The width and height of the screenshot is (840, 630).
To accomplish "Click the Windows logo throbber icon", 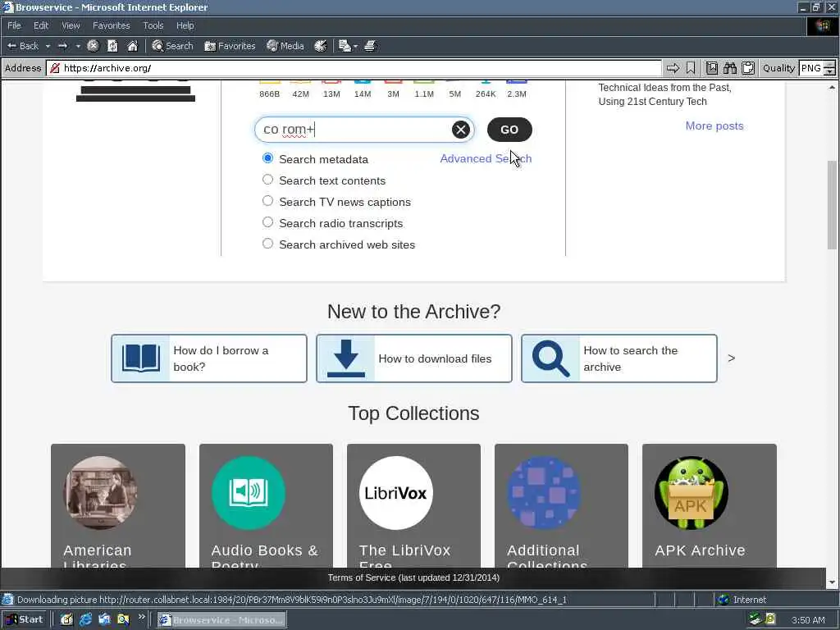I will pos(822,25).
